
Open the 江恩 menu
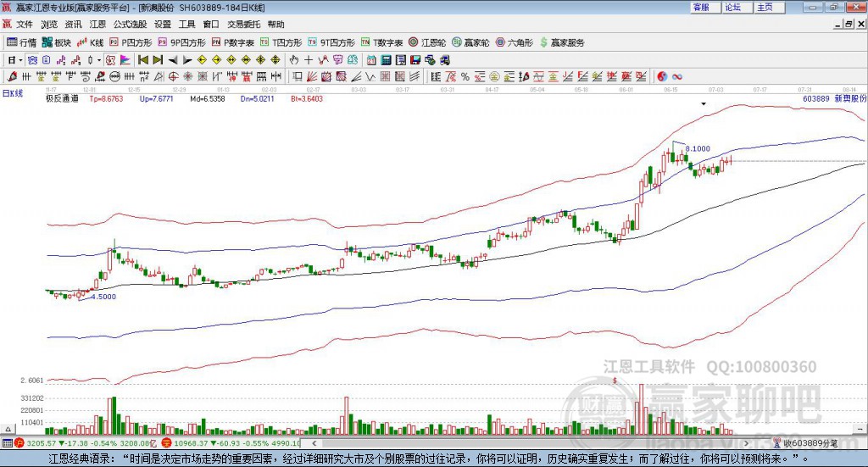(97, 25)
